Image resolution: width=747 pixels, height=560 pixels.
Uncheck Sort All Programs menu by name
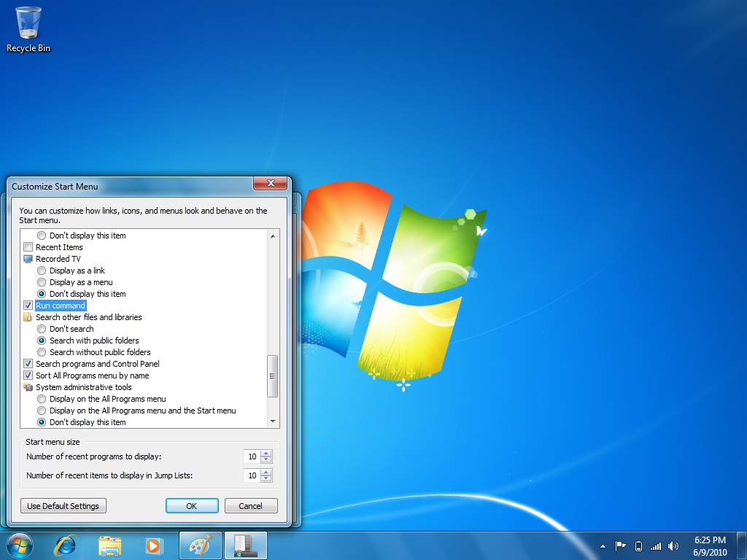28,376
